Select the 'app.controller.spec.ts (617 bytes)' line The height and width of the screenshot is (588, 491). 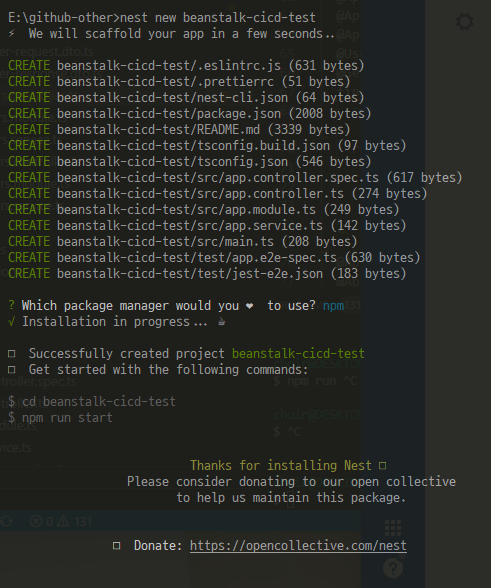235,178
